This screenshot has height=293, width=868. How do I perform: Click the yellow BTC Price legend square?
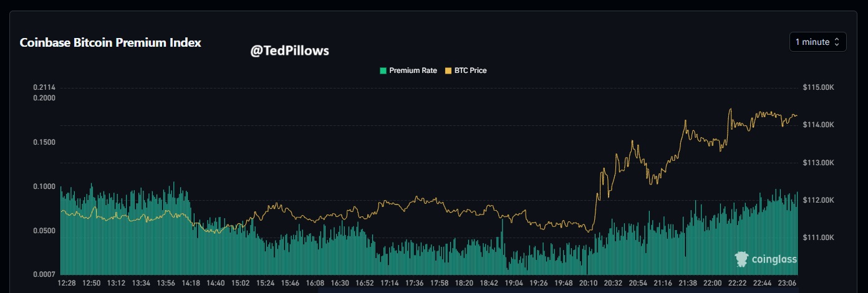[448, 70]
